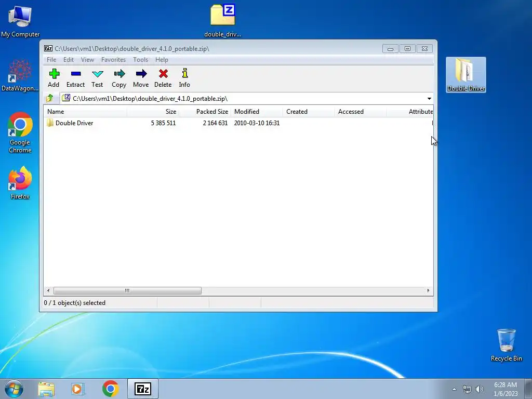Go up one folder level
532x399 pixels.
coord(50,98)
